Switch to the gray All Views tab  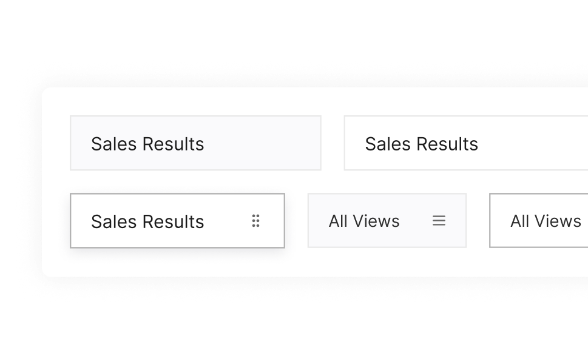pyautogui.click(x=387, y=221)
